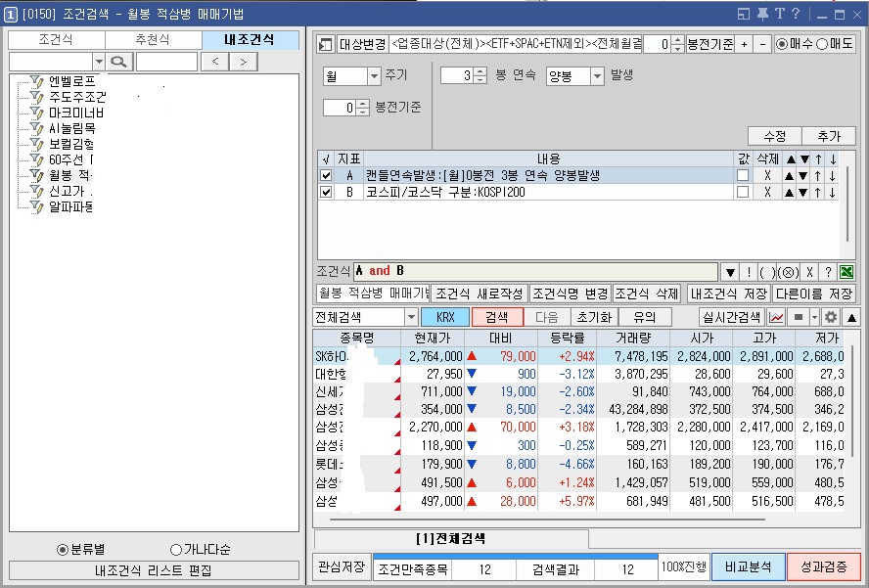Screen dimensions: 869x588
Task: Uncheck the condition B checkbox
Action: point(326,193)
